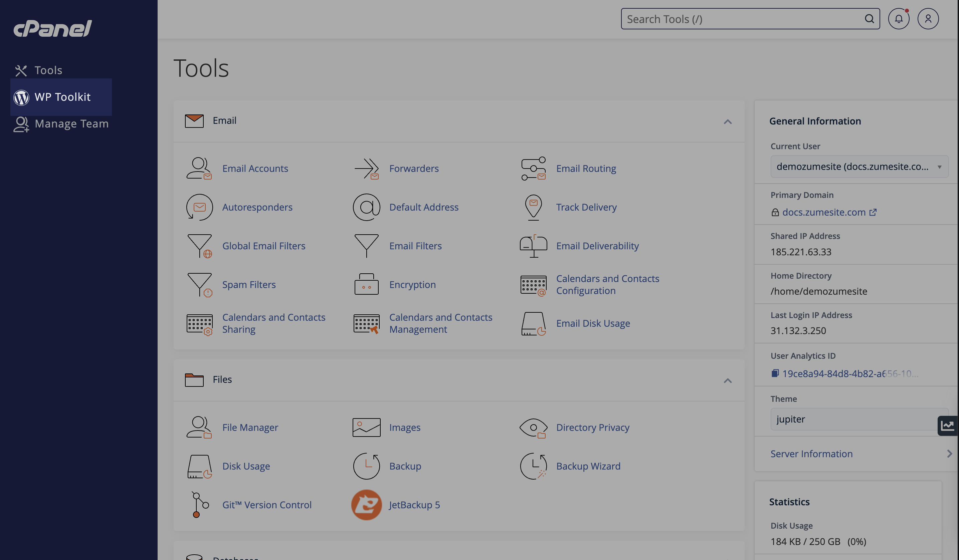Open File Manager tool
959x560 pixels.
point(250,427)
